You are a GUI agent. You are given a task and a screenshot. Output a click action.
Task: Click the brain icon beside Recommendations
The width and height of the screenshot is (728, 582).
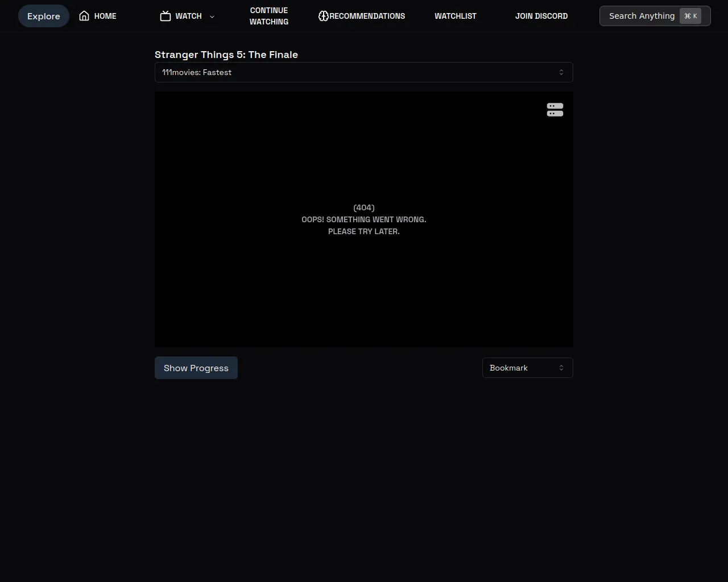[324, 16]
